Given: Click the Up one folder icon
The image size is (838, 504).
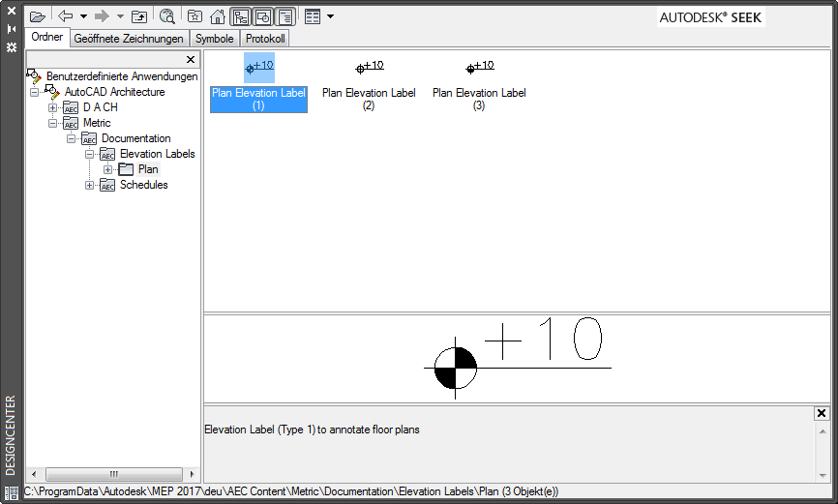Looking at the screenshot, I should (x=139, y=16).
